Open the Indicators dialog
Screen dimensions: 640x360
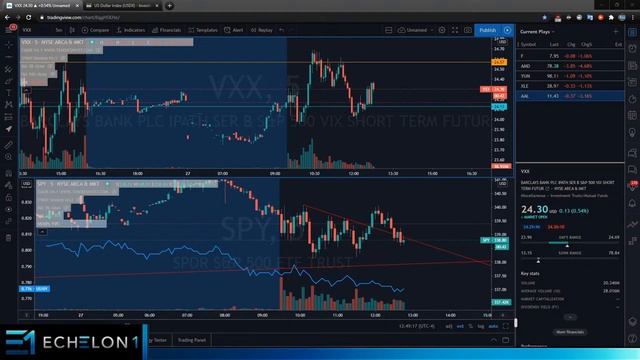131,30
